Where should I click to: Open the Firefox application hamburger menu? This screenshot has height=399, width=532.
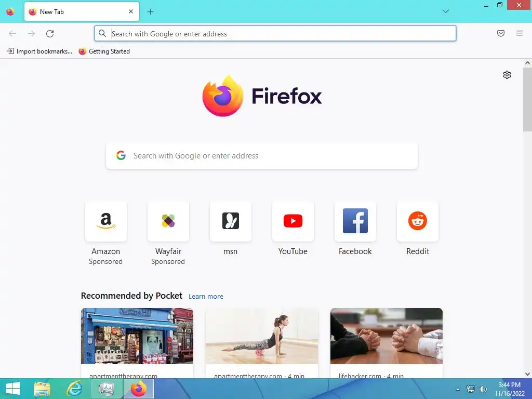519,33
